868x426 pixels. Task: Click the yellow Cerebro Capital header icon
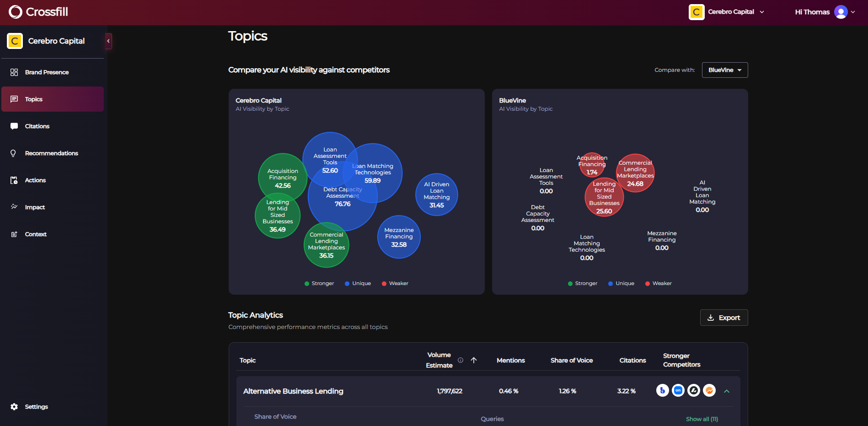pos(697,12)
